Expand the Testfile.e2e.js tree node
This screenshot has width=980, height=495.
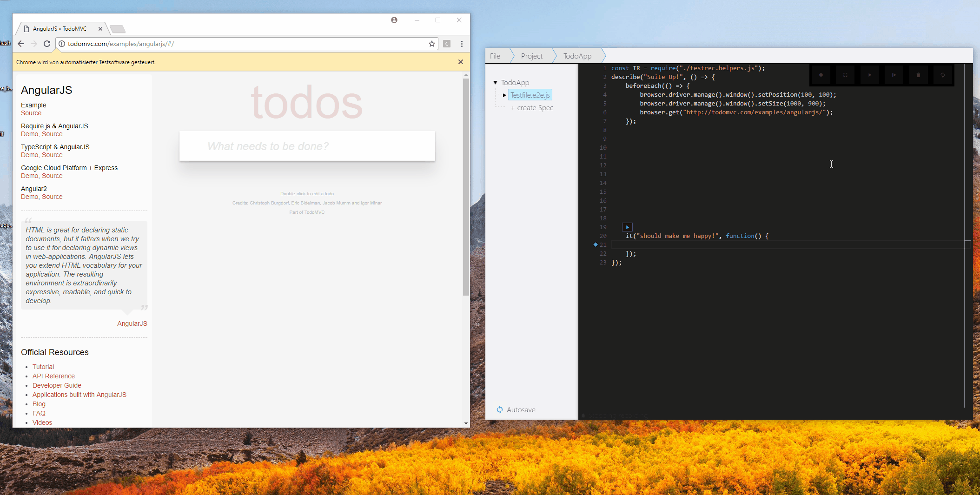tap(504, 95)
